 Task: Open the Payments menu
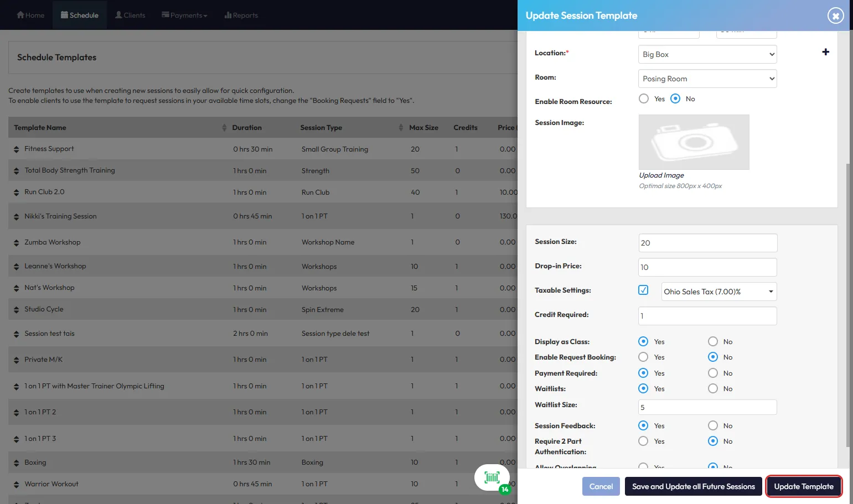184,15
